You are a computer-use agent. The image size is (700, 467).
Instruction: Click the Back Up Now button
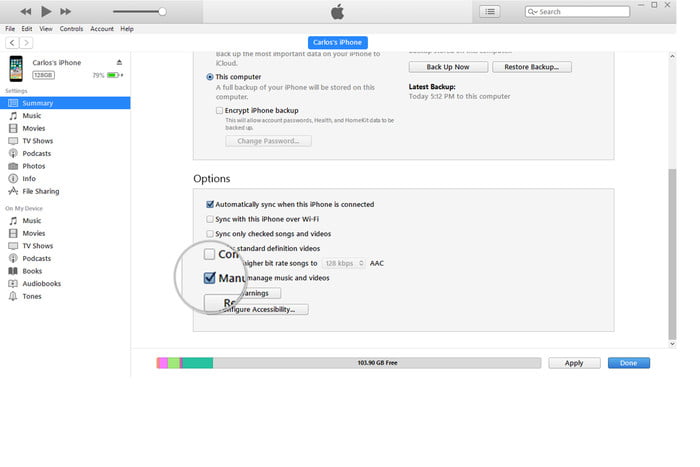439,67
